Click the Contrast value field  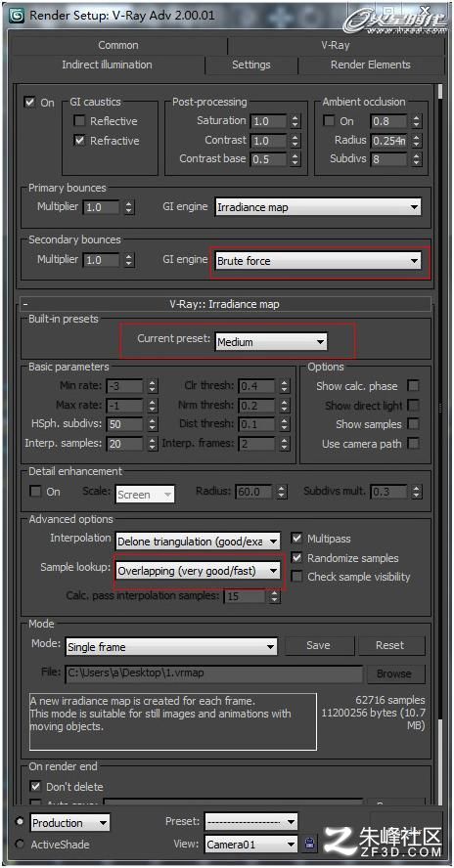(269, 140)
